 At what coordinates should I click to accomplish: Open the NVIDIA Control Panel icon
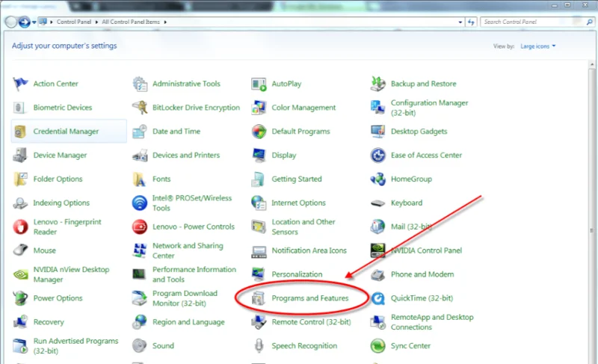(378, 250)
